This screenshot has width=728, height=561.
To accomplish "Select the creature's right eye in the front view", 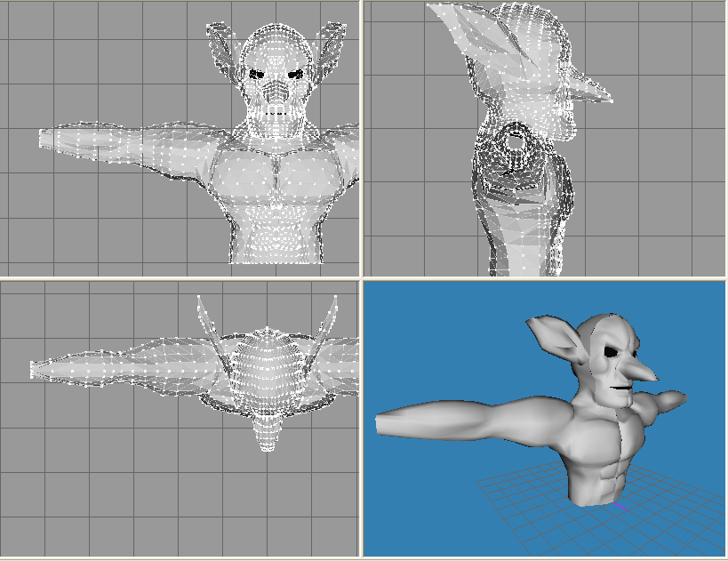I will 296,74.
